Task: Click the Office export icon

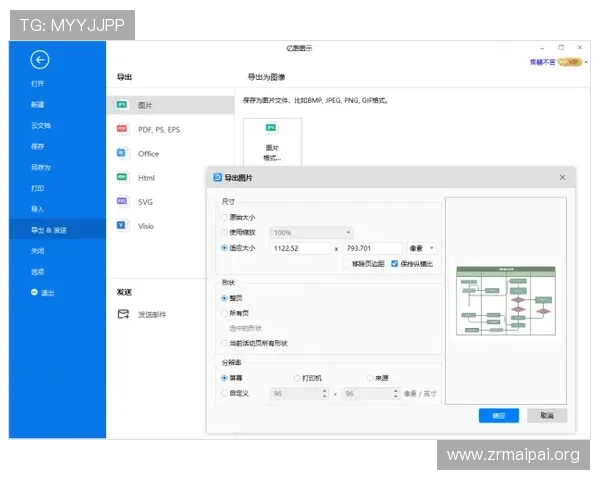Action: (122, 153)
